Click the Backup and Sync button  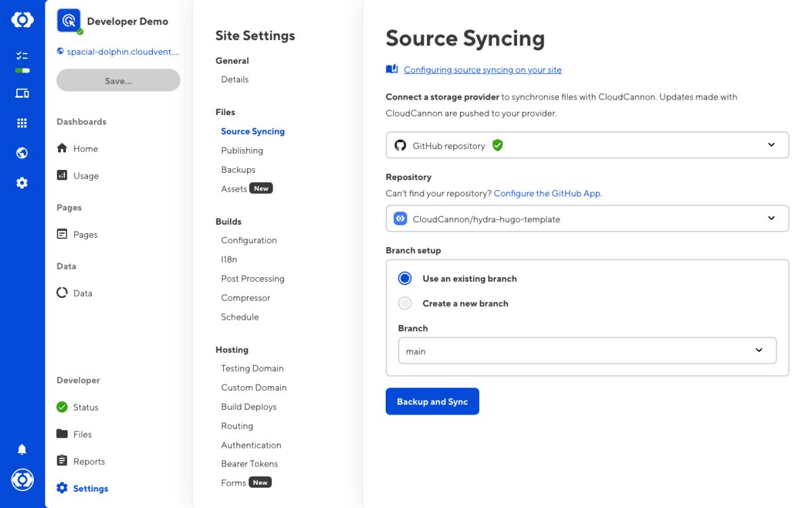pos(432,402)
